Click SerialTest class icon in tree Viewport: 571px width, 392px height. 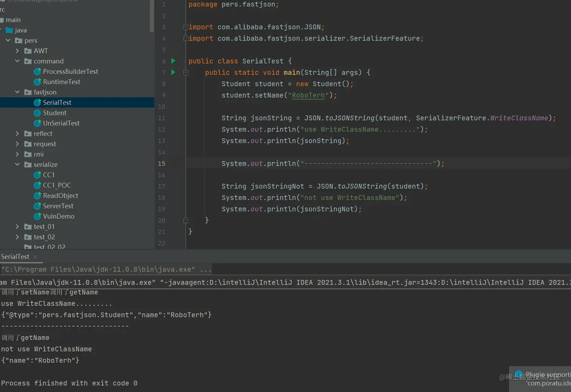[37, 102]
